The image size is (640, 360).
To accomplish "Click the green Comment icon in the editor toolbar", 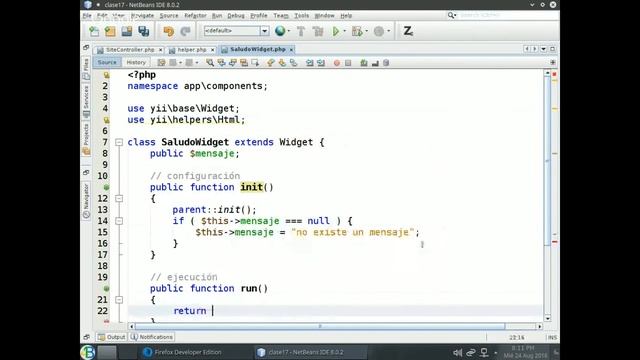I will [x=364, y=63].
